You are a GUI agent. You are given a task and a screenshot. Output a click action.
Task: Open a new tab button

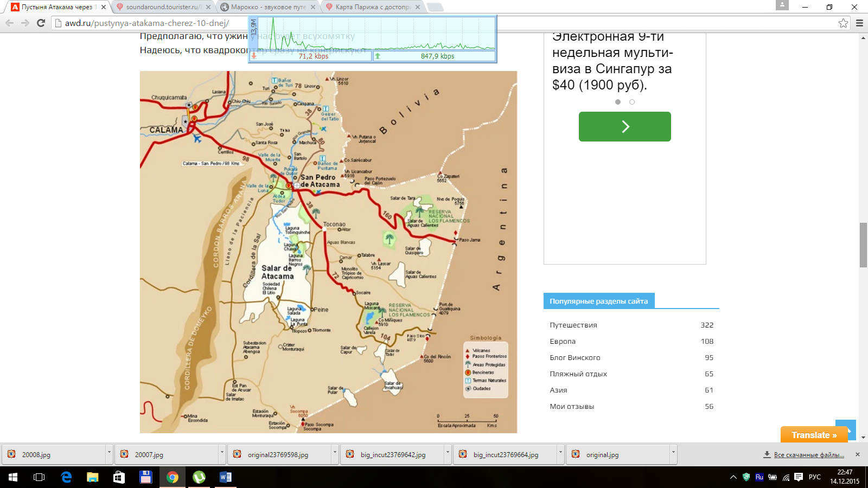435,7
